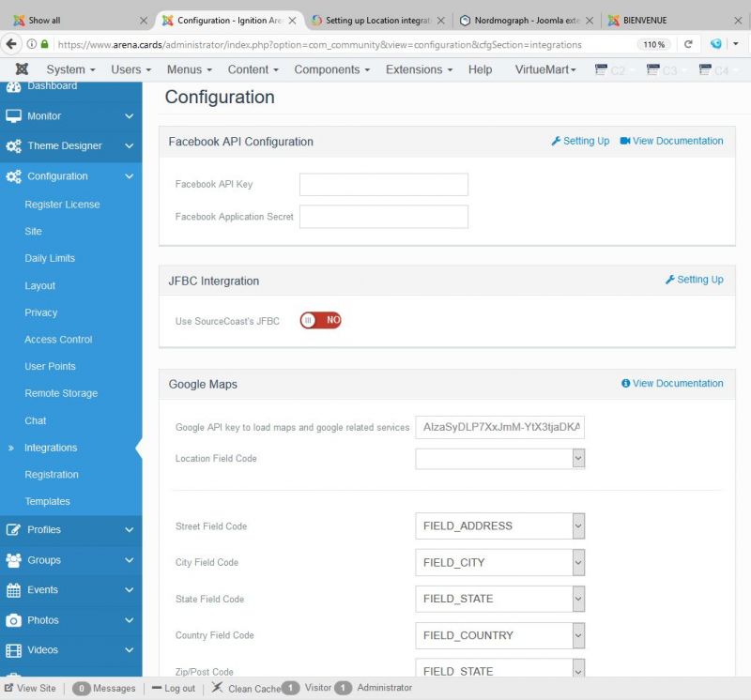Go back using the browser back arrow
This screenshot has height=700, width=751.
[11, 44]
